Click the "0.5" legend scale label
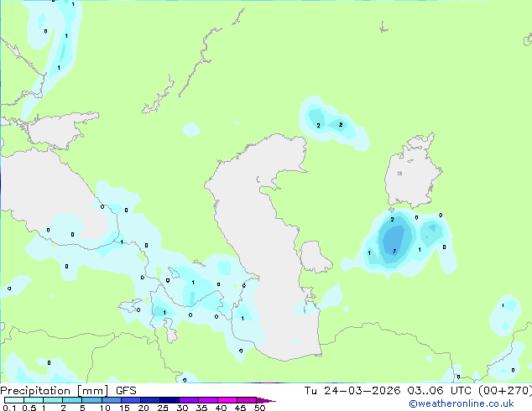The image size is (532, 411). [29, 408]
